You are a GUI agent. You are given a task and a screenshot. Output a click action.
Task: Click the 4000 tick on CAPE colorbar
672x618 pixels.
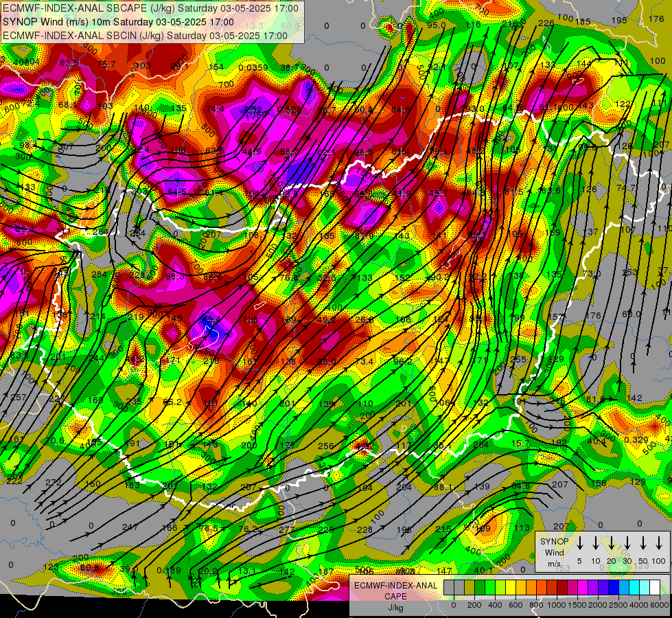coord(640,605)
